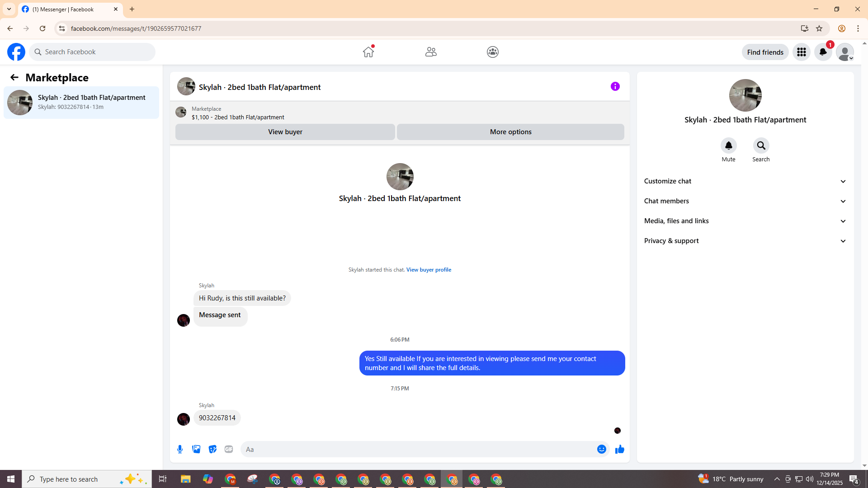Search within the conversation
The image size is (868, 488).
click(761, 145)
